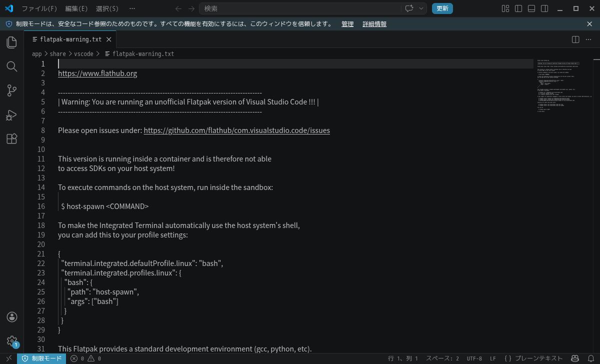600x364 pixels.
Task: Click the remote window icon in status bar
Action: tap(8, 358)
